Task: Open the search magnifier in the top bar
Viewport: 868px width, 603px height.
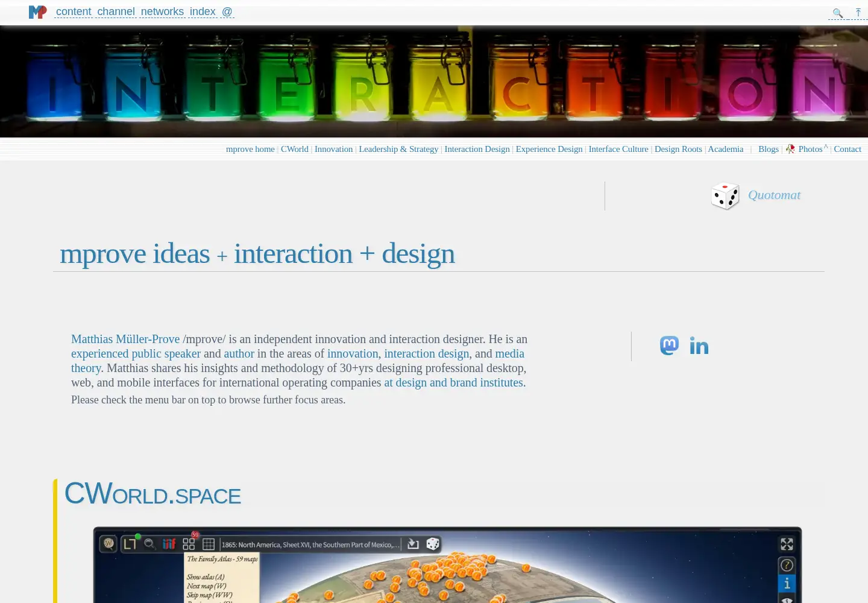Action: click(838, 13)
